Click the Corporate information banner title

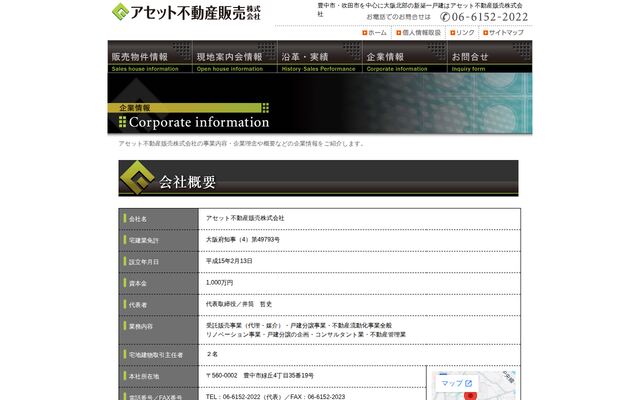tap(199, 122)
